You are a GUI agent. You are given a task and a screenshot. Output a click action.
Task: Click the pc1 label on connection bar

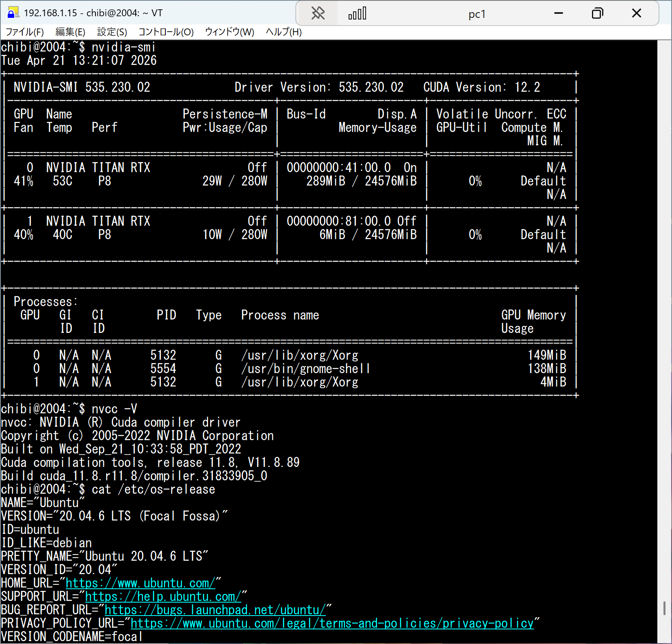(477, 14)
